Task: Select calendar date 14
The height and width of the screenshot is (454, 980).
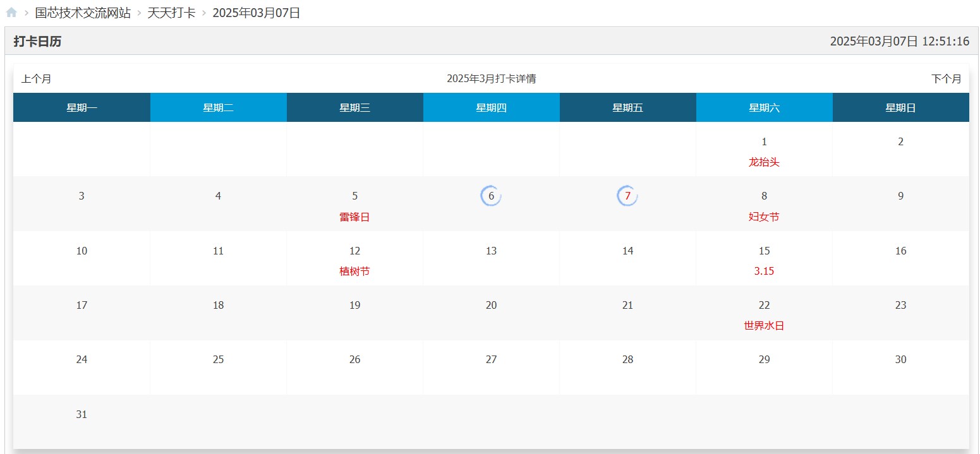Action: [x=627, y=251]
